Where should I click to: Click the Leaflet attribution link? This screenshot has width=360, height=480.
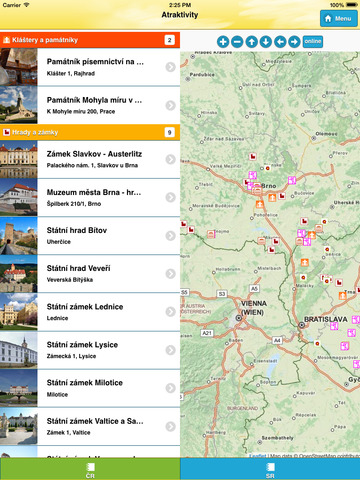coord(257,456)
